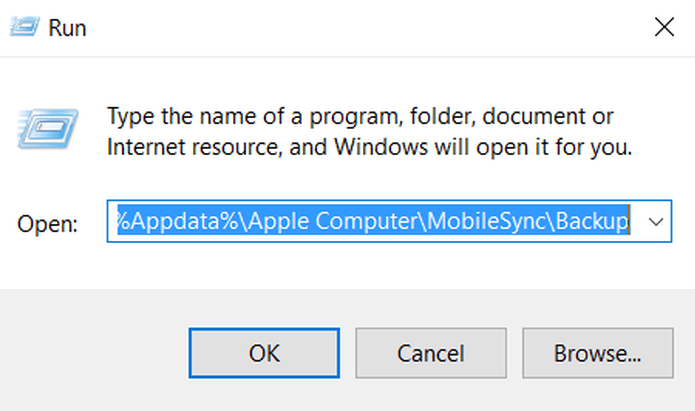Place cursor on "Backup" at path end
Image resolution: width=695 pixels, height=411 pixels.
tap(596, 222)
